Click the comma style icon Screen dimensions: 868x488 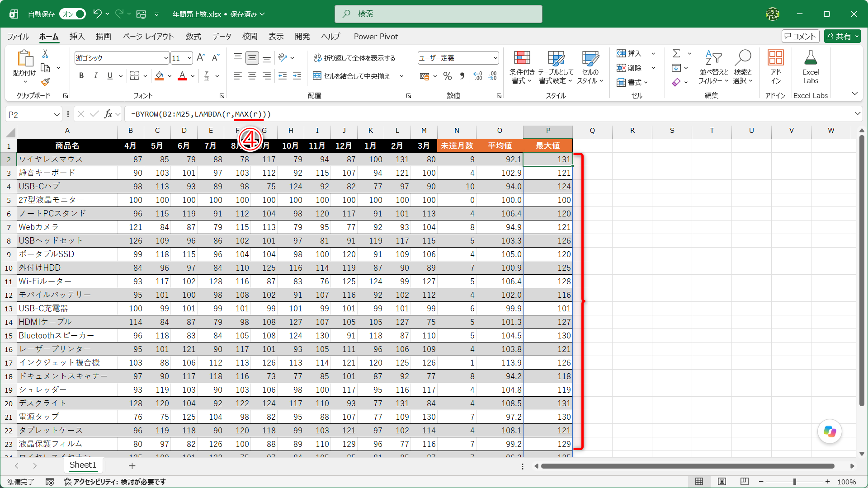tap(462, 76)
